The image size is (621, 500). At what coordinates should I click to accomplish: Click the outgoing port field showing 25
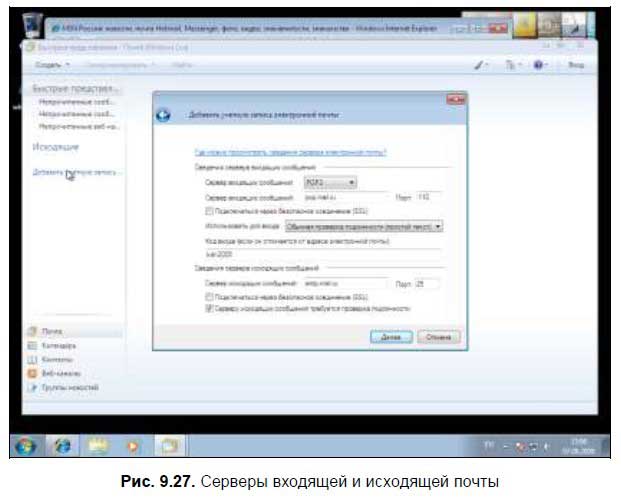(427, 284)
